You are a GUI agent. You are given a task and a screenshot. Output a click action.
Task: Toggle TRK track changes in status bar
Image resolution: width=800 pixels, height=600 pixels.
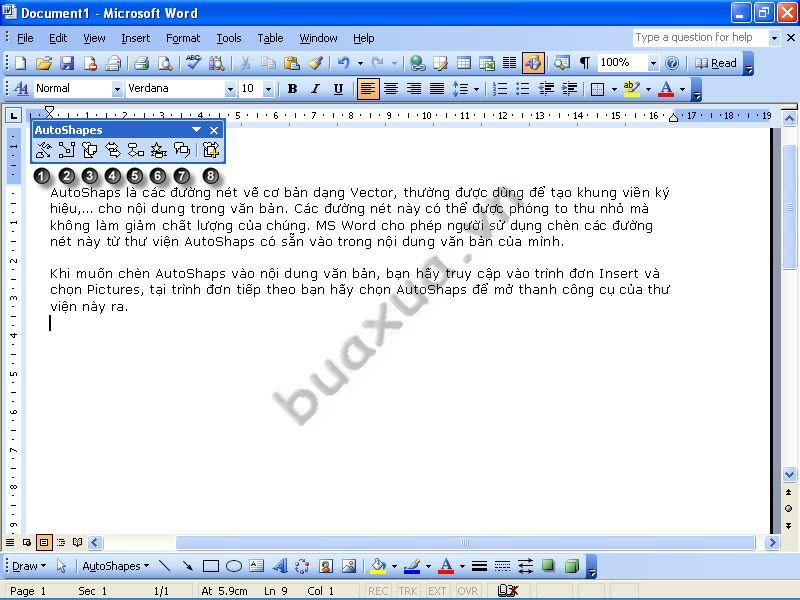[408, 591]
